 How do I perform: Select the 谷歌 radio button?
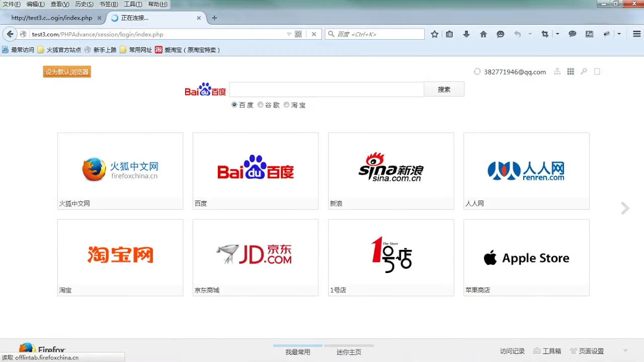(261, 105)
